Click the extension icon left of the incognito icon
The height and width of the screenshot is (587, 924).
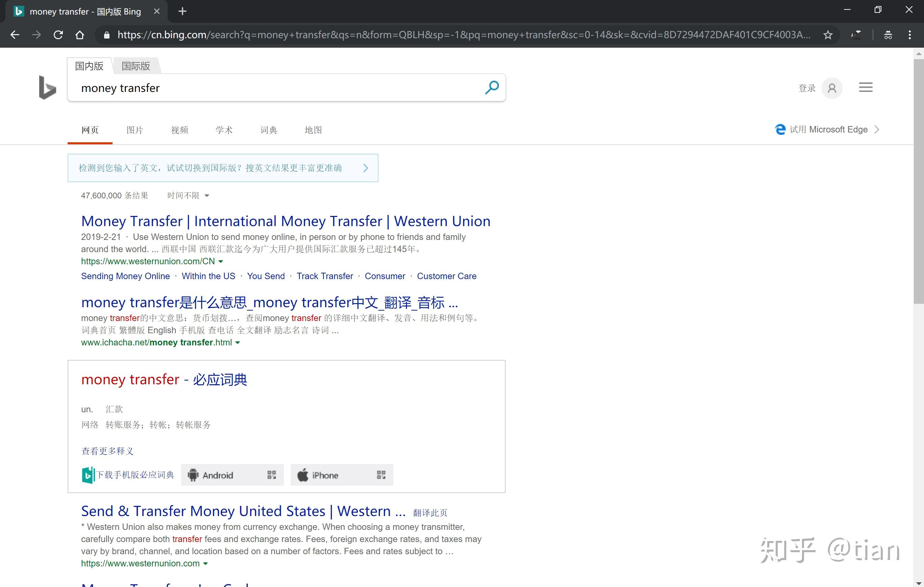coord(856,35)
